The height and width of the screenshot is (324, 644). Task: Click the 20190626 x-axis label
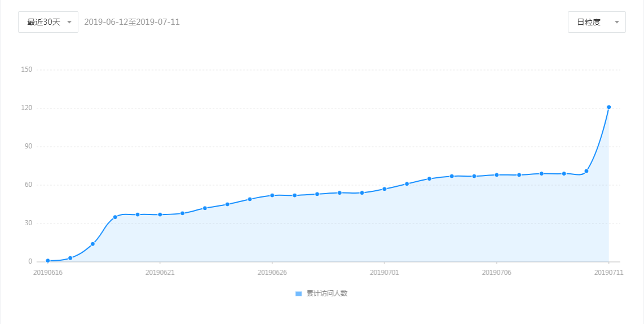(x=272, y=272)
